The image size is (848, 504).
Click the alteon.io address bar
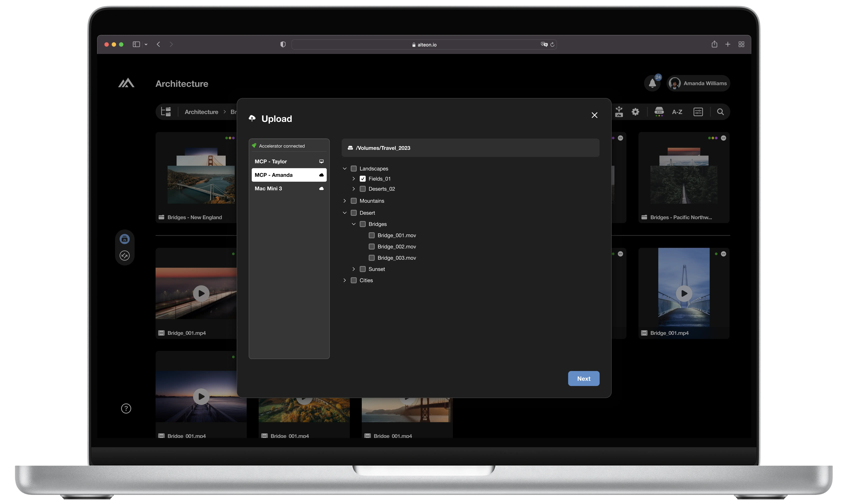point(424,44)
